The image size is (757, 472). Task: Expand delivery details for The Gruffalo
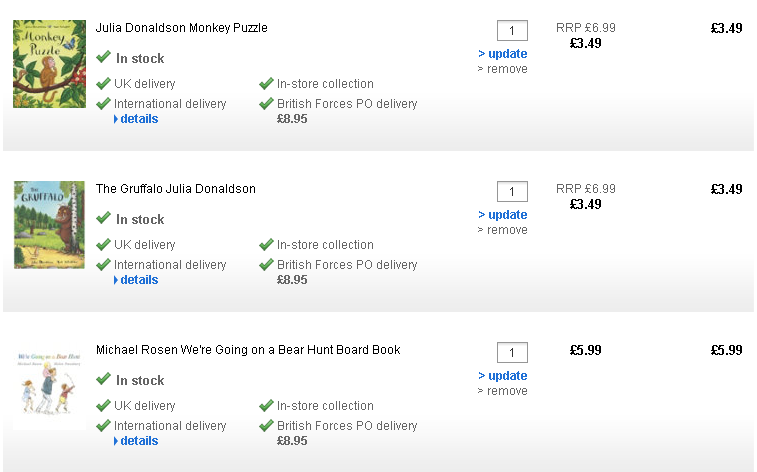coord(138,280)
